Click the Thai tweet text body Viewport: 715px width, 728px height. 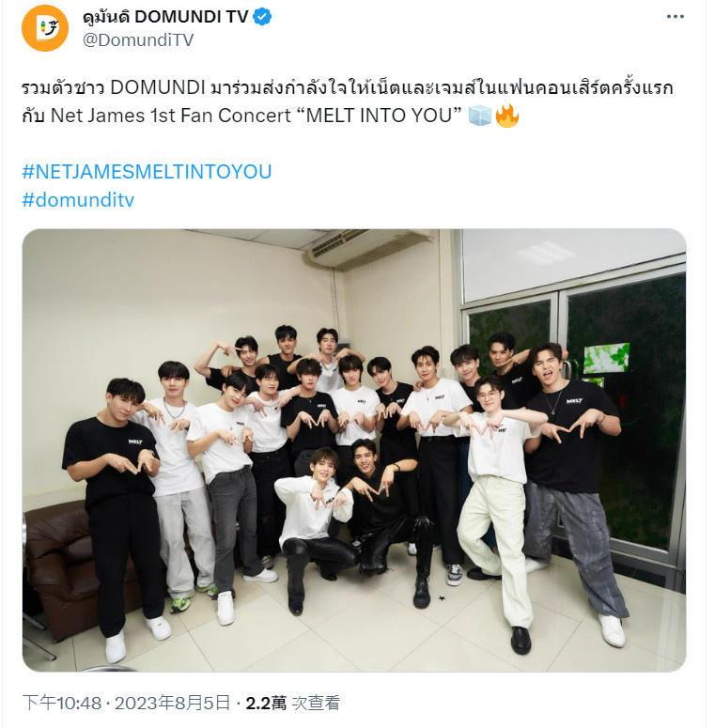click(348, 87)
